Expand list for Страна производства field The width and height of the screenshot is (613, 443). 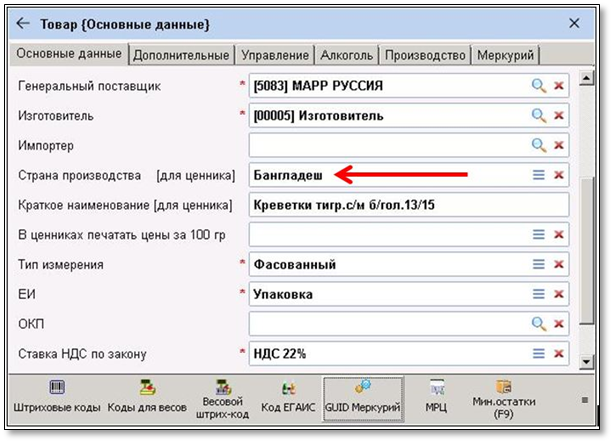539,176
